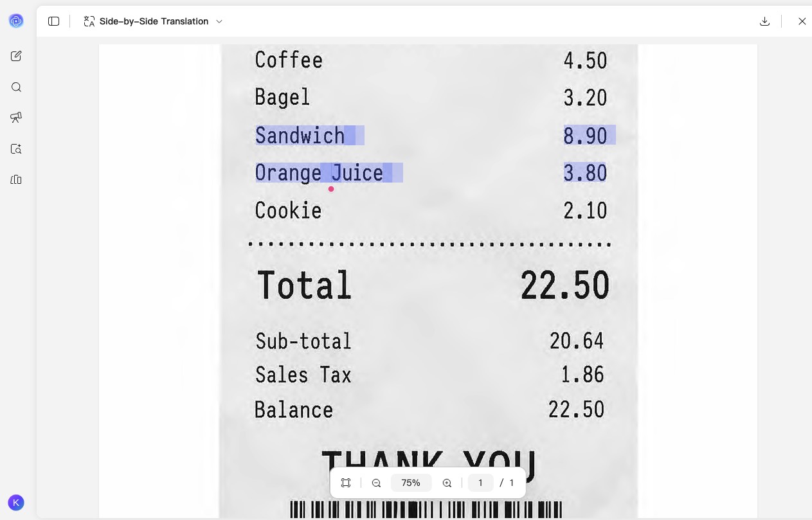
Task: Click the highlighted price 8.90
Action: (x=586, y=136)
